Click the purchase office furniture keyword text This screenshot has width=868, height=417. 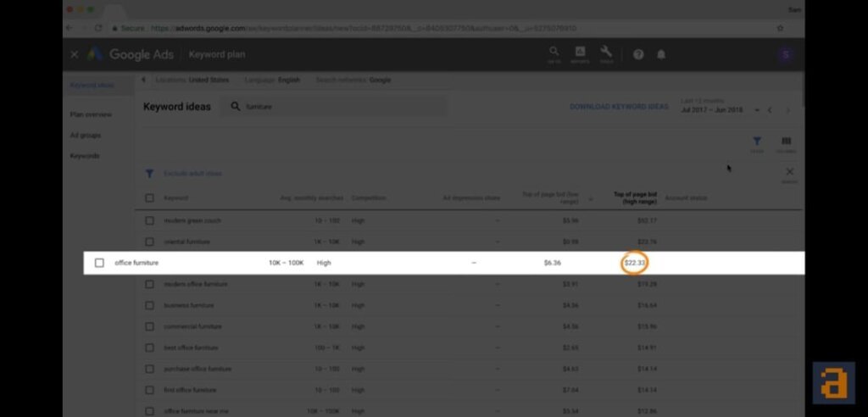click(x=198, y=369)
